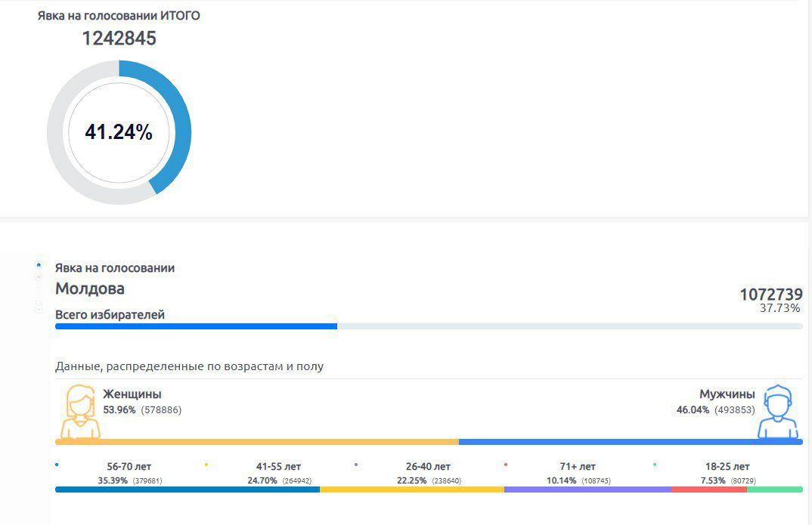Click the '71+ лет' age label
This screenshot has height=525, width=812.
coord(578,467)
